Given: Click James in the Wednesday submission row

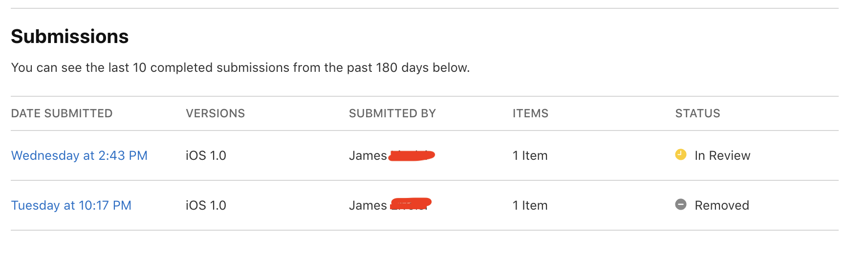Looking at the screenshot, I should [x=368, y=155].
